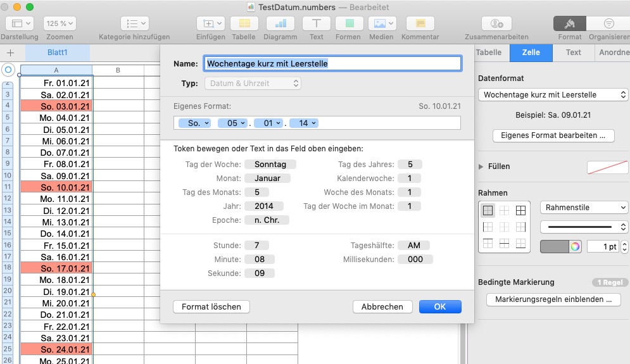630x364 pixels.
Task: Confirm the custom format with OK
Action: point(439,306)
